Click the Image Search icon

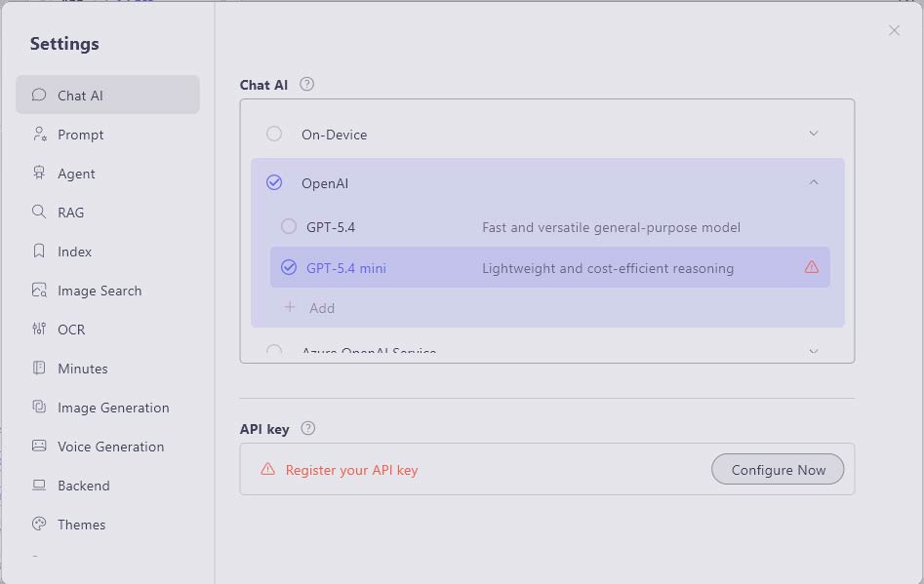[39, 290]
